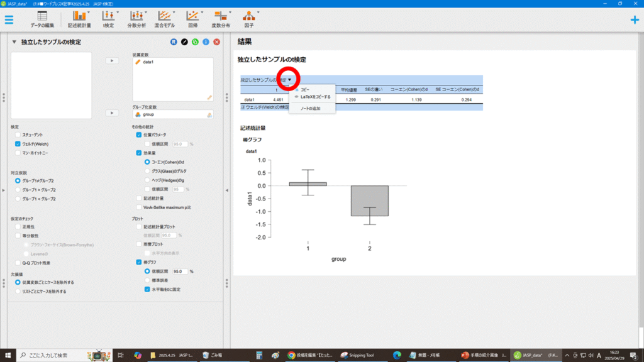Choose コピー from the table context menu

[305, 89]
